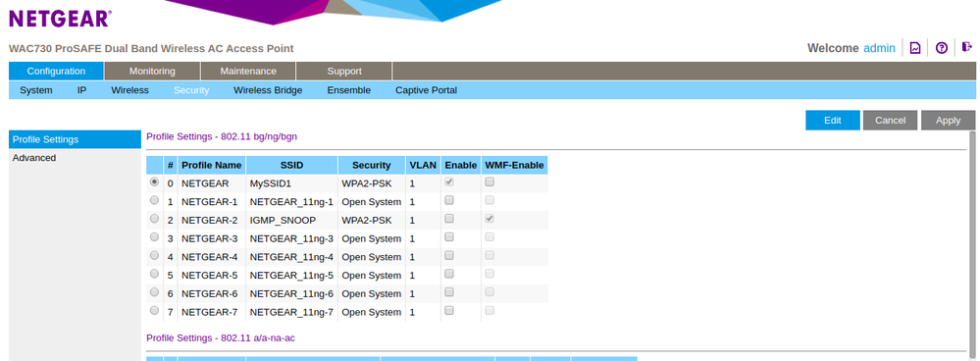Click the WMF-Enable column header
Viewport: 980px width, 361px height.
514,165
